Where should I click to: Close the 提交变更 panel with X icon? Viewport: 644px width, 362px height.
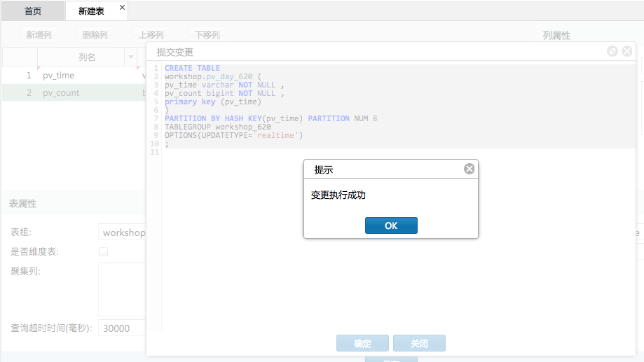[626, 51]
